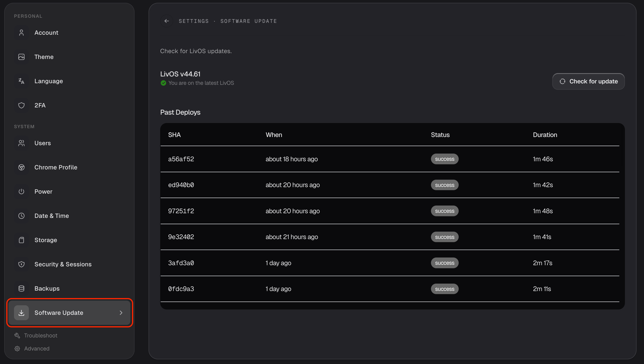Open Date & Time settings
Viewport: 644px width, 364px height.
(x=70, y=216)
